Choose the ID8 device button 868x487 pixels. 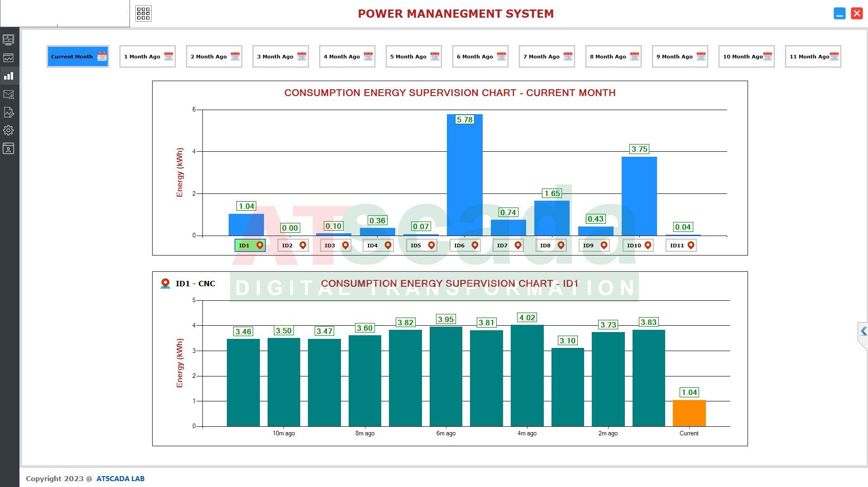tap(551, 246)
